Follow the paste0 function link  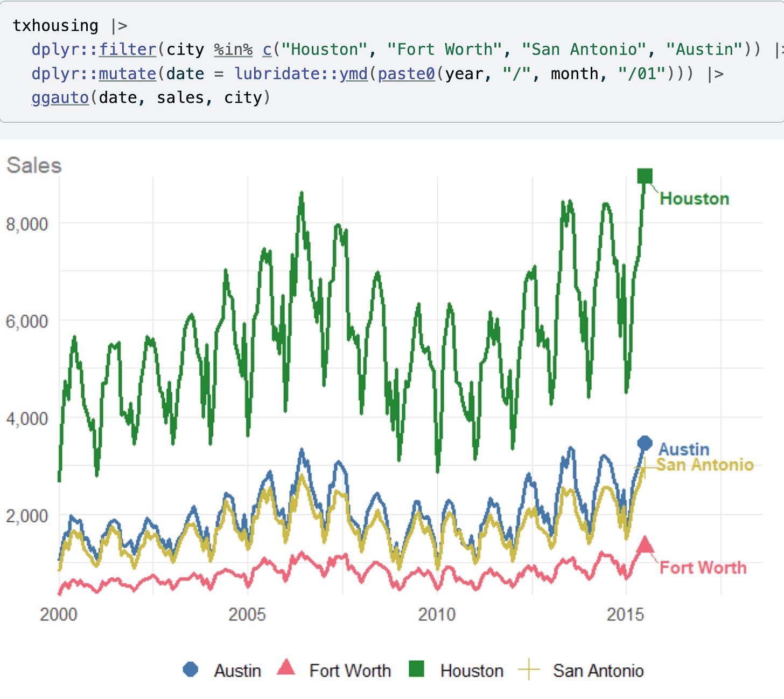point(406,73)
